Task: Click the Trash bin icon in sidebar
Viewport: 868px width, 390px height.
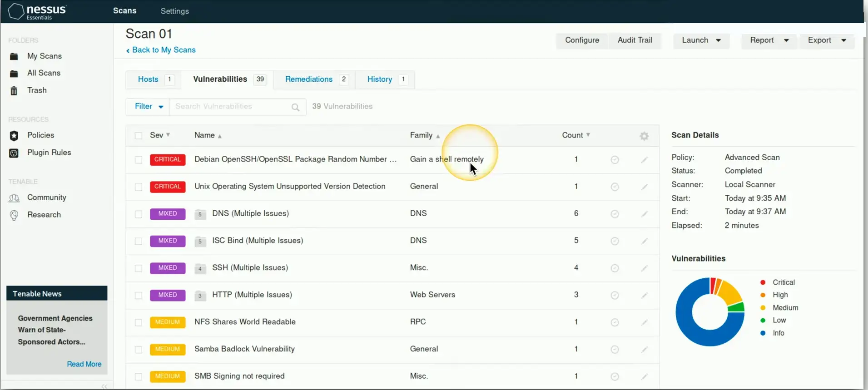Action: [14, 91]
